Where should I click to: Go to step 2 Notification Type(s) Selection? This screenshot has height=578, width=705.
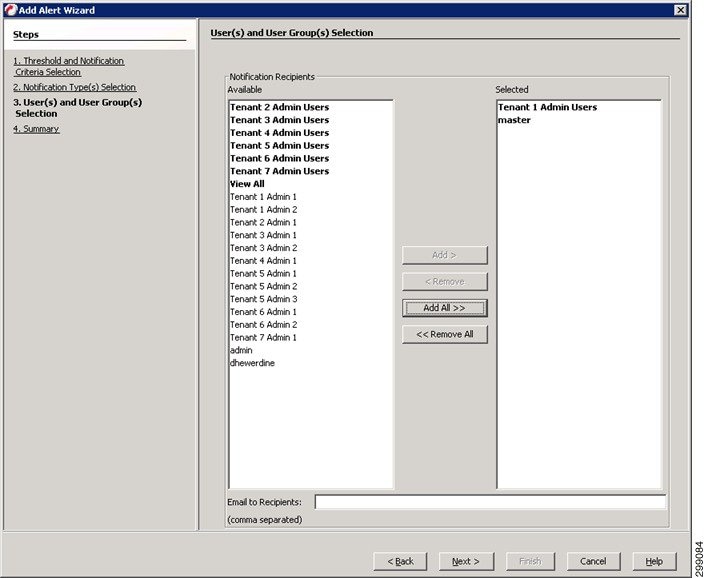[x=74, y=87]
